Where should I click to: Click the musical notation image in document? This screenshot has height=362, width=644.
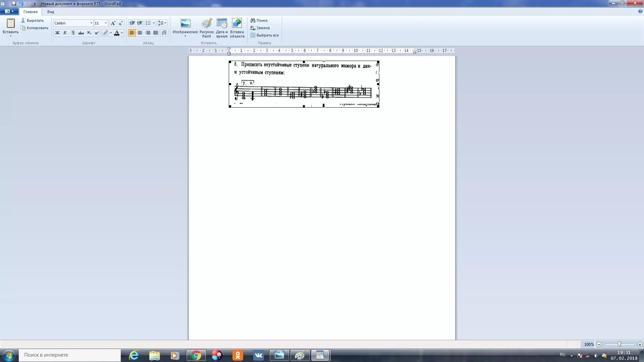304,84
